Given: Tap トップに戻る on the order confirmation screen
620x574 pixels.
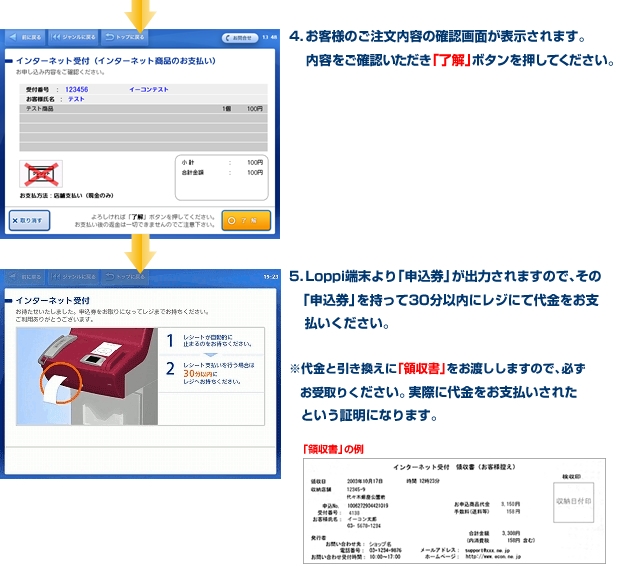Looking at the screenshot, I should (x=125, y=37).
